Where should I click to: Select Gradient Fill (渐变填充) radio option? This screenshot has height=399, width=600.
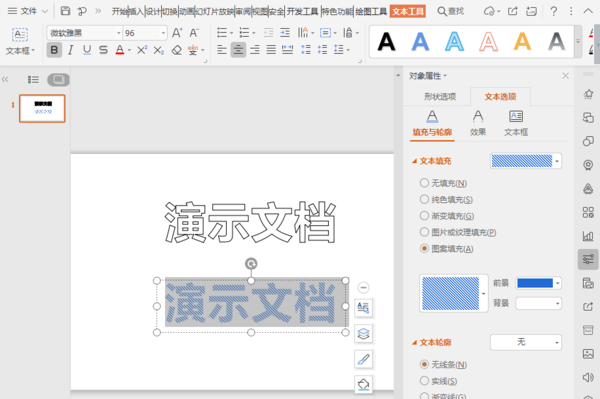(424, 216)
